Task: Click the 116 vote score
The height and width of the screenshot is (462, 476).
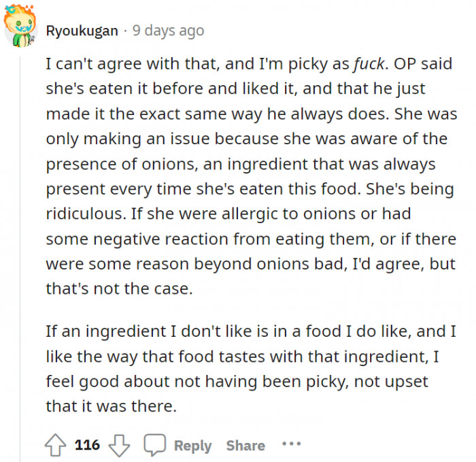Action: click(x=87, y=446)
